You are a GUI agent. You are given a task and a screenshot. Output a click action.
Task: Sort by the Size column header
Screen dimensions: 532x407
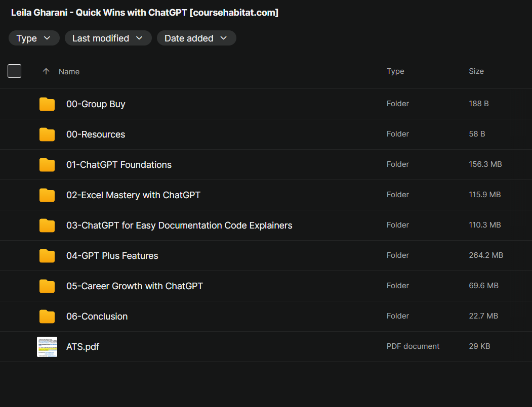pos(476,71)
